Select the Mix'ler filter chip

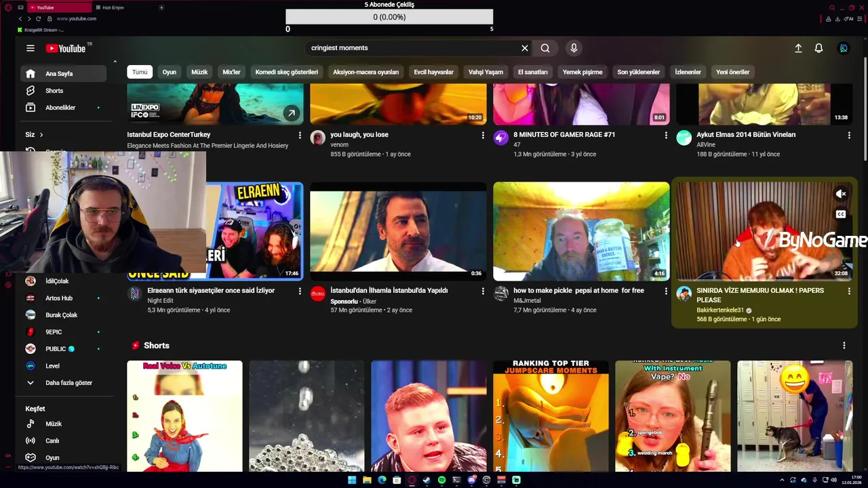tap(231, 72)
